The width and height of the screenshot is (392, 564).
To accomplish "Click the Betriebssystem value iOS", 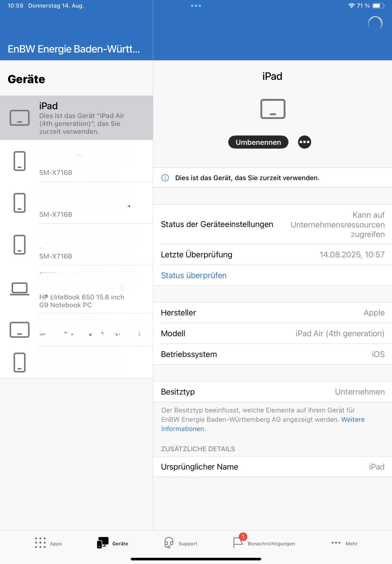I will 378,354.
